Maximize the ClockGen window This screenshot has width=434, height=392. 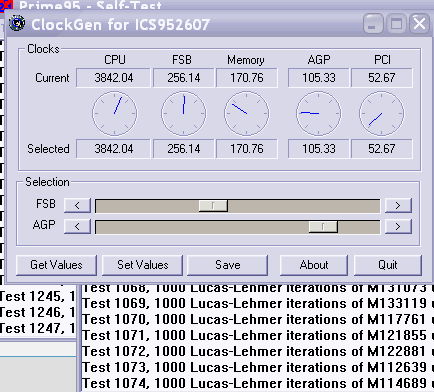click(396, 24)
